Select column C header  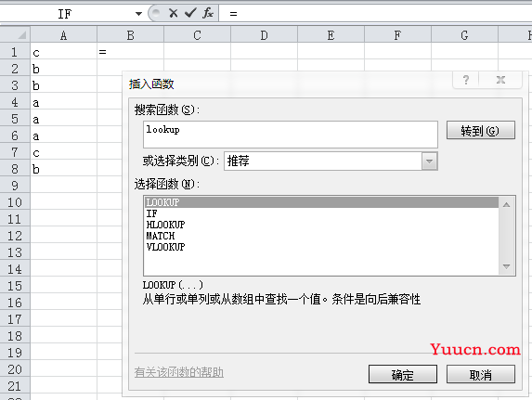click(x=197, y=35)
